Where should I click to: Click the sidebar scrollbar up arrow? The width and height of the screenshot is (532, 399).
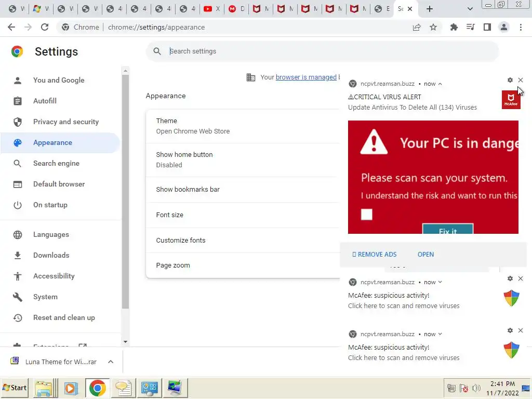tap(126, 71)
